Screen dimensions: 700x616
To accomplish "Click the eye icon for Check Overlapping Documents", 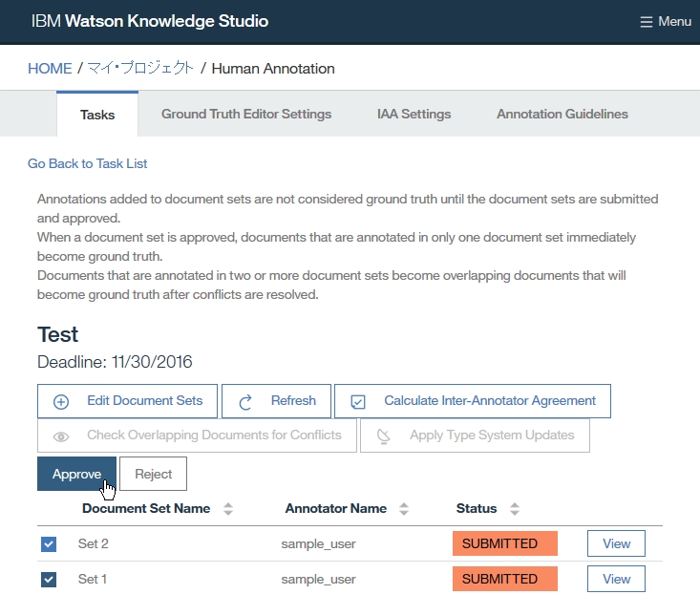I will click(61, 436).
